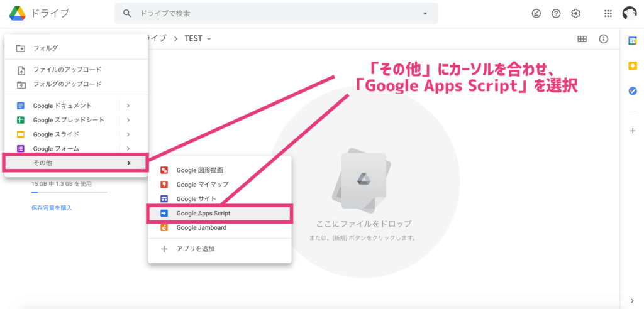
Task: Create a new Google Form
Action: [x=62, y=149]
